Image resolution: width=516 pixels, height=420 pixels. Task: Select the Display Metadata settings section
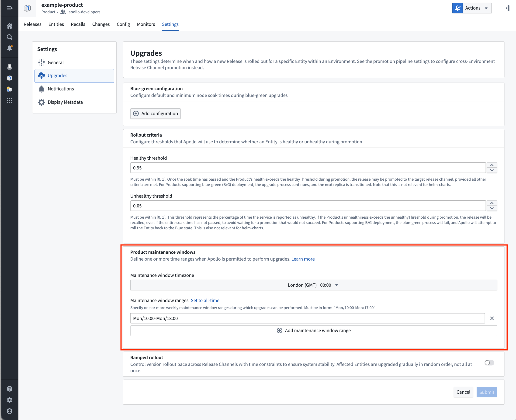[74, 102]
